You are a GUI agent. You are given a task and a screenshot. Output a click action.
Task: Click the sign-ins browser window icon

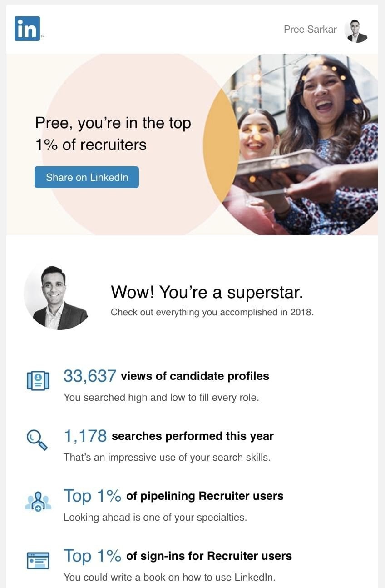click(x=38, y=561)
